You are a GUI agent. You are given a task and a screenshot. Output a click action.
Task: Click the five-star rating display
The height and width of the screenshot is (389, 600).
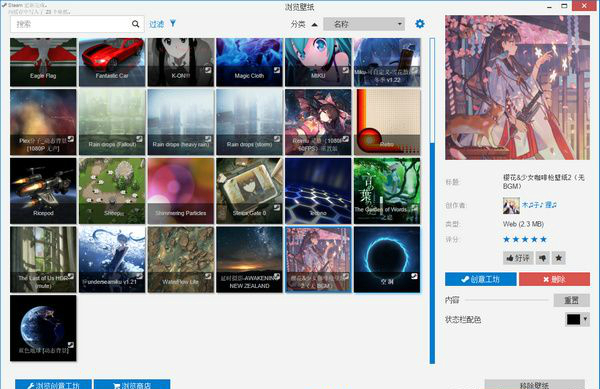pos(525,239)
